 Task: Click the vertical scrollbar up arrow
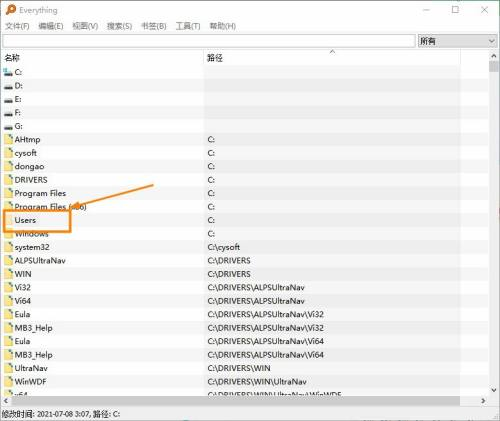pyautogui.click(x=494, y=56)
